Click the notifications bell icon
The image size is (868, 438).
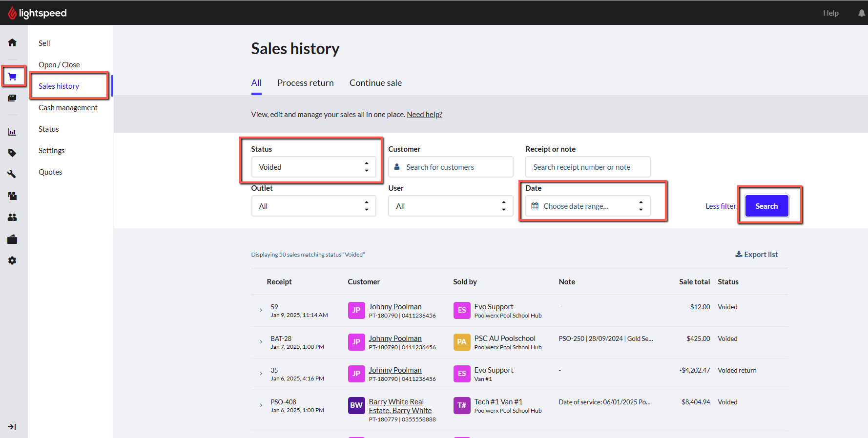[862, 13]
